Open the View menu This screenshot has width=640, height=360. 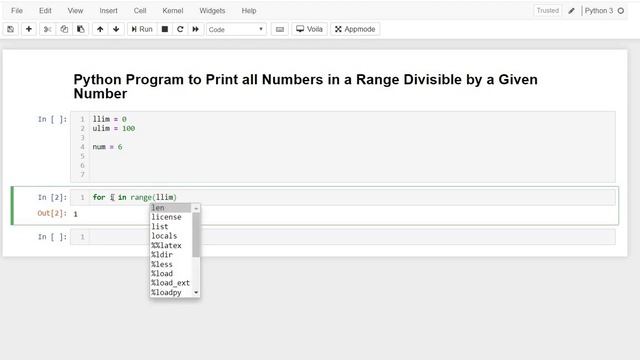75,11
